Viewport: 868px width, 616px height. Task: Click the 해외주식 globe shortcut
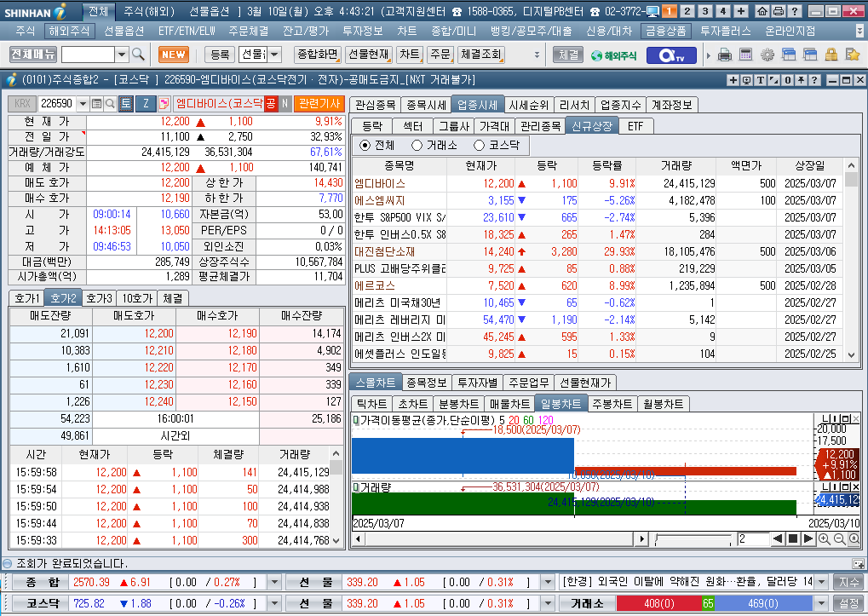coord(613,55)
